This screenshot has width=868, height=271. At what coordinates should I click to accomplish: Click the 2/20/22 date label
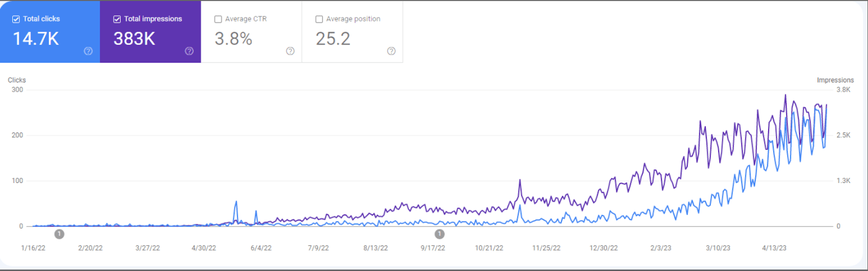(x=90, y=248)
